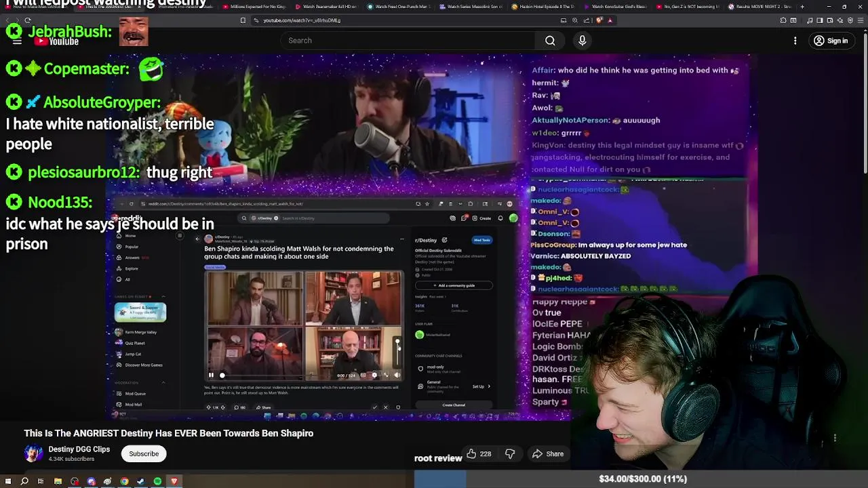Click the approve checkmark under the Reddit post
Viewport: 868px width, 488px height.
(374, 407)
